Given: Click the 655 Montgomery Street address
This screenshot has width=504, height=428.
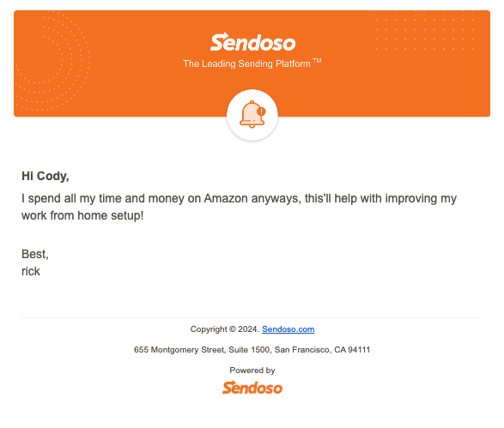Looking at the screenshot, I should click(x=252, y=350).
